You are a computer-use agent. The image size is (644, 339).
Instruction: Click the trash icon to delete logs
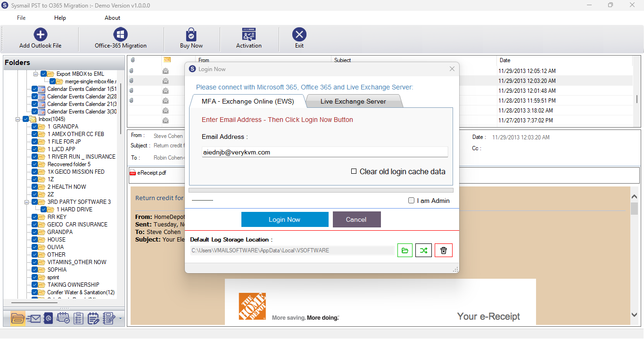click(444, 250)
